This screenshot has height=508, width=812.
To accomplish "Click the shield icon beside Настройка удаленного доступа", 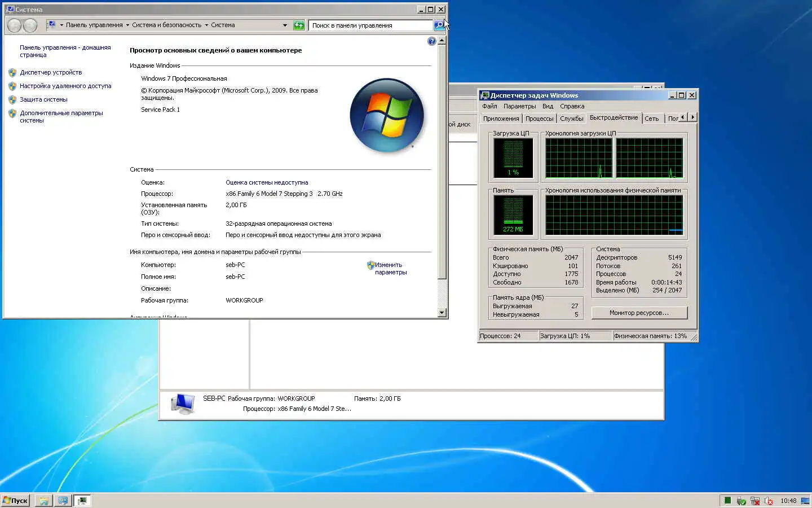I will (x=12, y=86).
